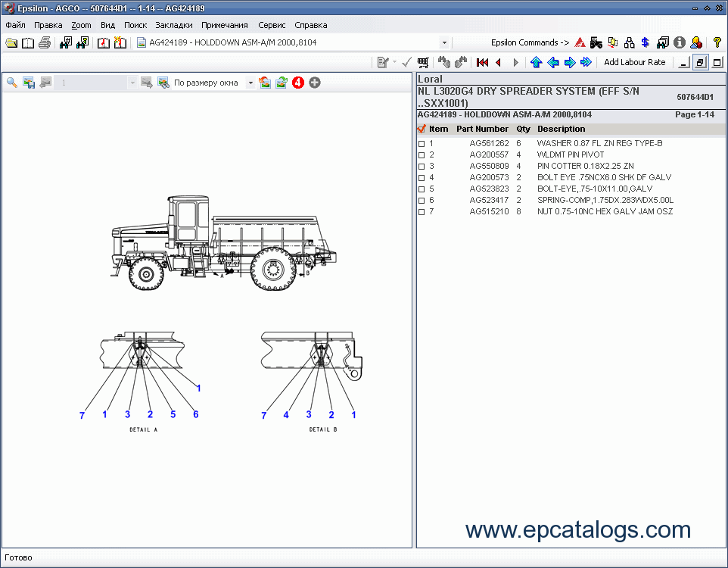Click the book with red bookmark icon
Image resolution: width=728 pixels, height=568 pixels.
pyautogui.click(x=104, y=42)
